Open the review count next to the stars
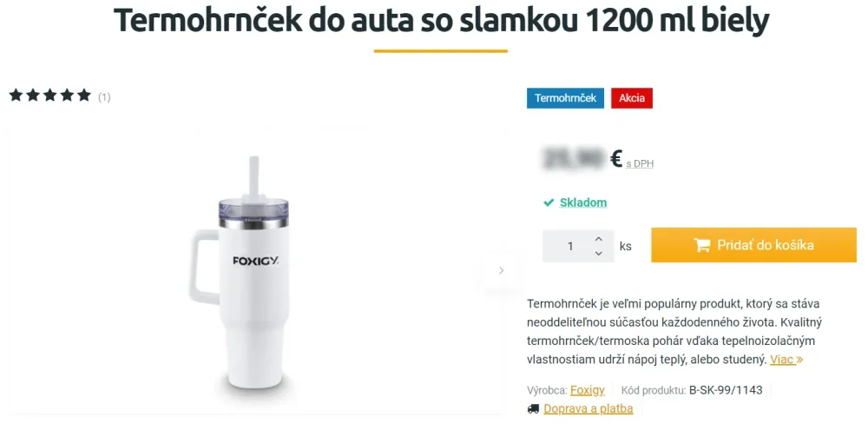Screen dimensions: 868x424 click(x=104, y=97)
